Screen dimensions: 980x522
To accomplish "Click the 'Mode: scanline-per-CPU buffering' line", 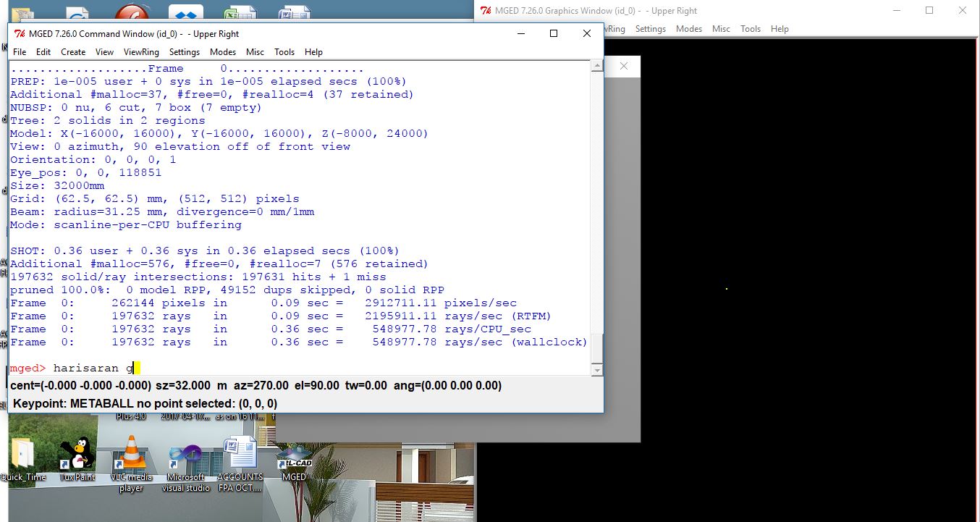I will pyautogui.click(x=126, y=224).
